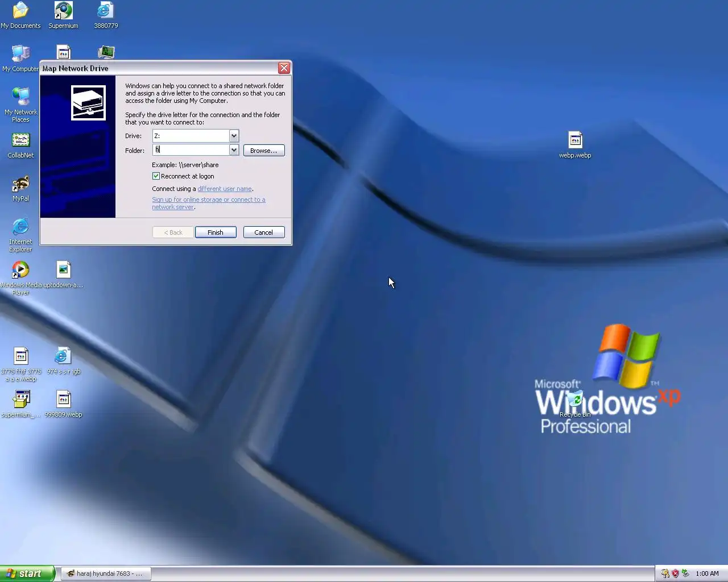Click the 1:00 AM taskbar clock
Viewport: 728px width, 582px height.
tap(707, 573)
